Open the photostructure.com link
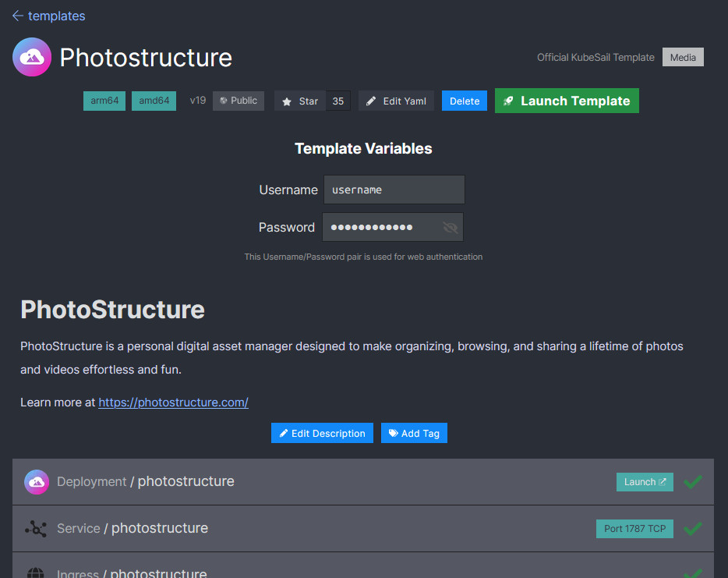Viewport: 728px width, 578px height. click(173, 402)
